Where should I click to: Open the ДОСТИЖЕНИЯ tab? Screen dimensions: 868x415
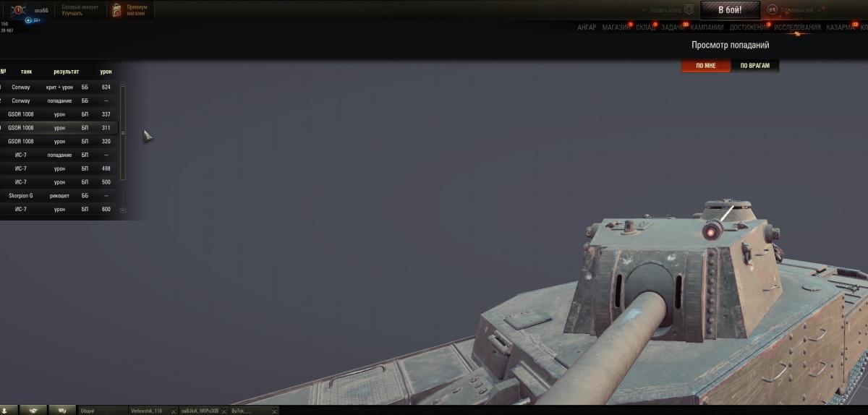point(749,27)
